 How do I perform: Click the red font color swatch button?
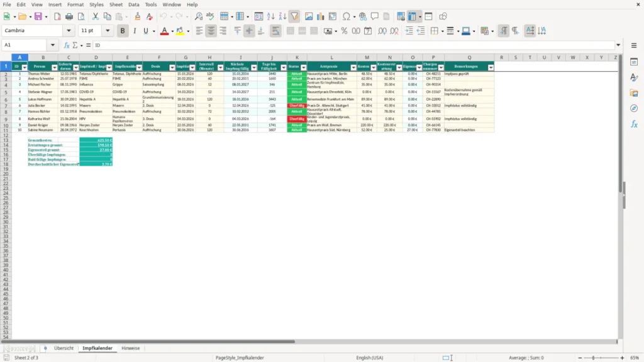(164, 31)
